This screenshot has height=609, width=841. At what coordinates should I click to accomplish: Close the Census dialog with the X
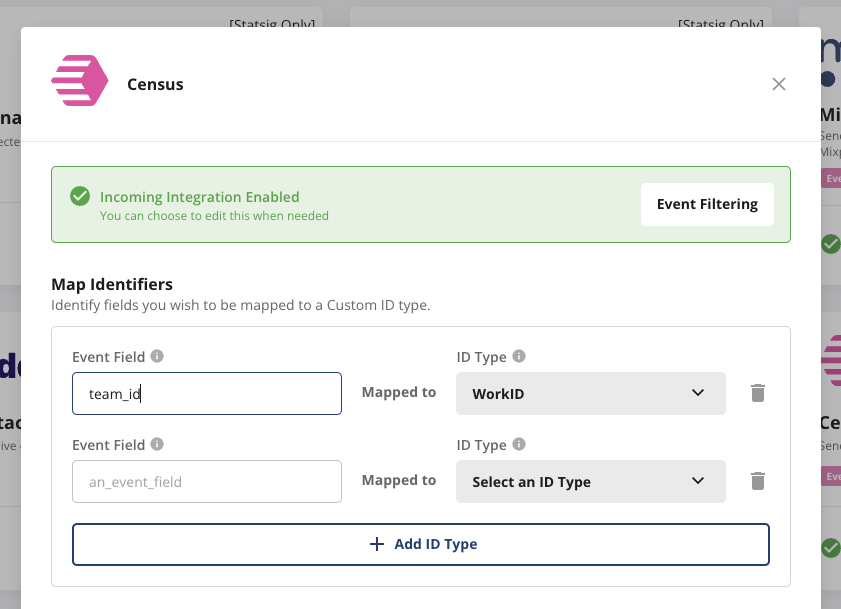[x=778, y=84]
